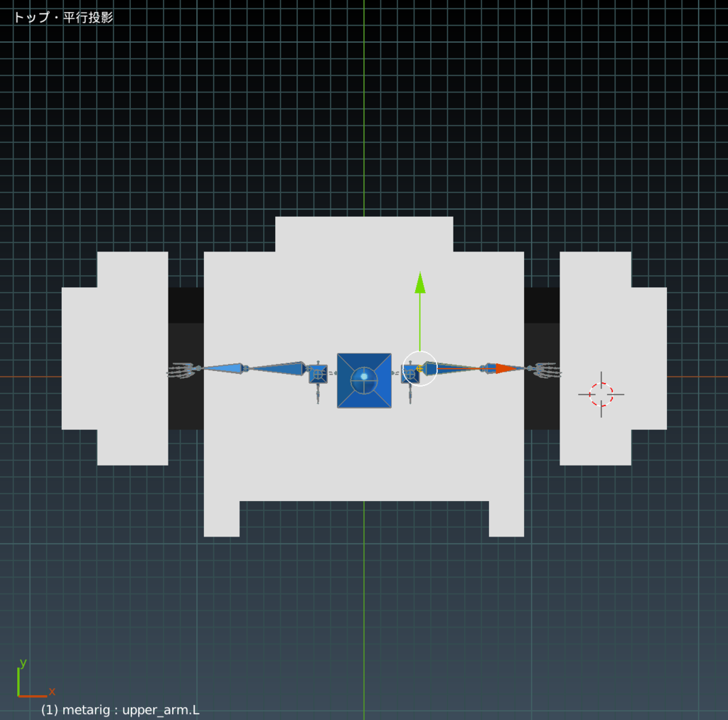Click the "(1) metarig : upper_arm.L" label
The height and width of the screenshot is (720, 728).
[x=120, y=710]
